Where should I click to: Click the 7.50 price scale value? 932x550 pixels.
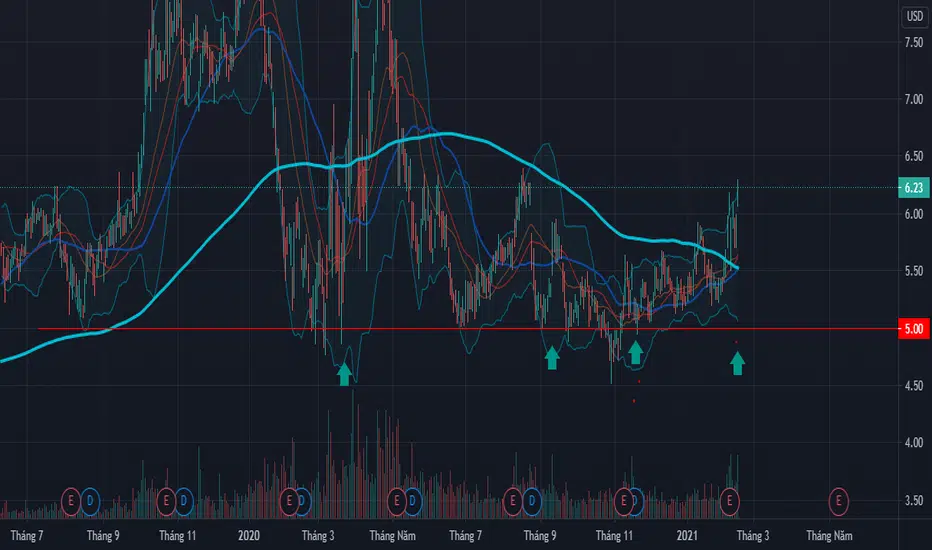tap(914, 42)
